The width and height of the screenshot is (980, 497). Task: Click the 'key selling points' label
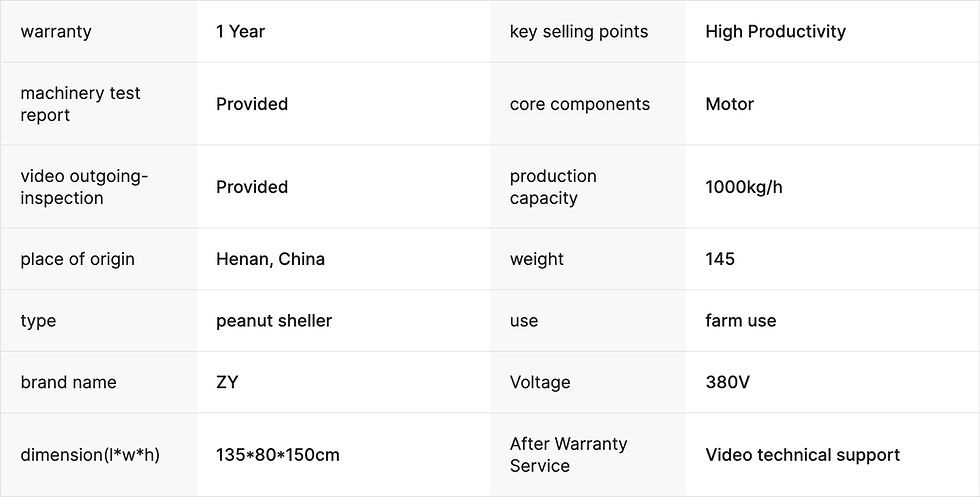(x=579, y=31)
